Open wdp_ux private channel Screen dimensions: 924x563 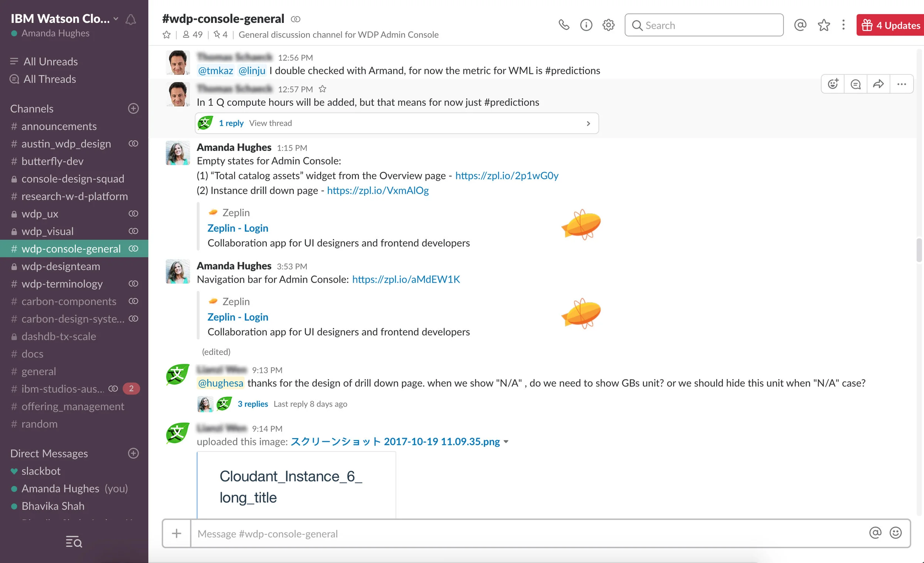coord(74,214)
